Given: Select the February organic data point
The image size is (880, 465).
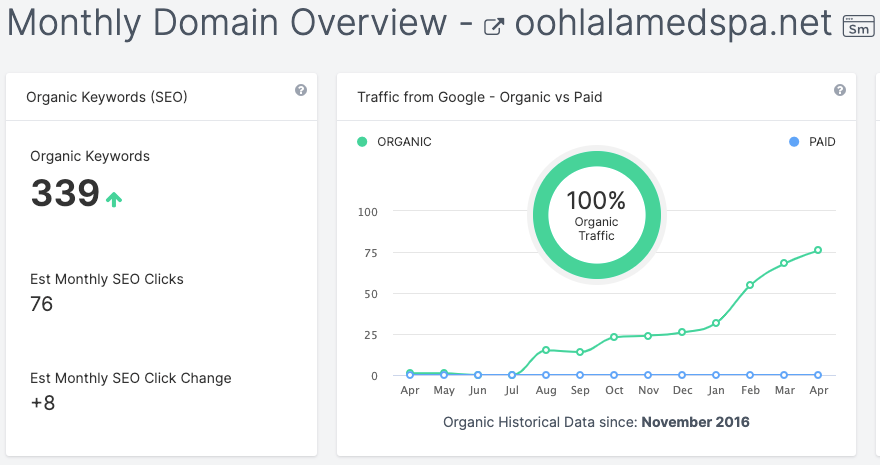Looking at the screenshot, I should [750, 285].
